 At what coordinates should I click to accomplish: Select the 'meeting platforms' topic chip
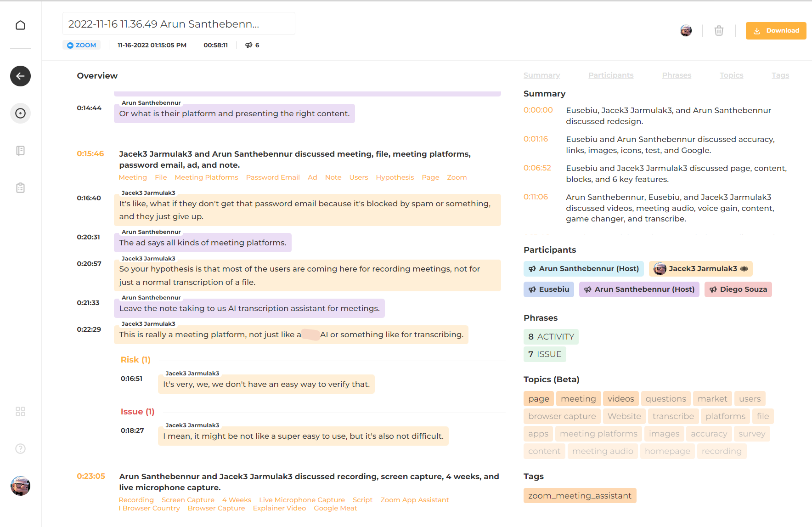[x=598, y=434]
